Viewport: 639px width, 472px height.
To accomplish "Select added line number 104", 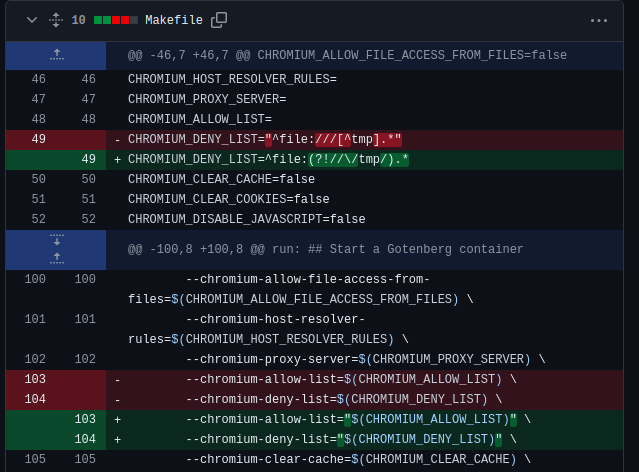I will [x=88, y=439].
